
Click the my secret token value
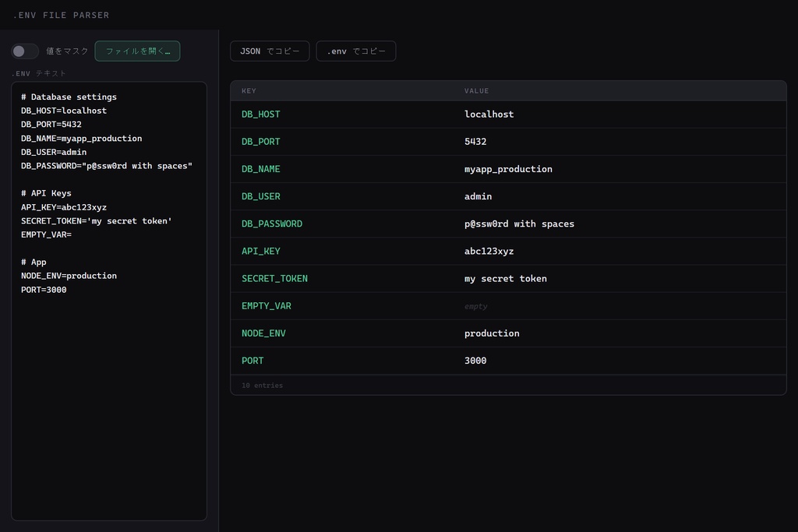(505, 279)
